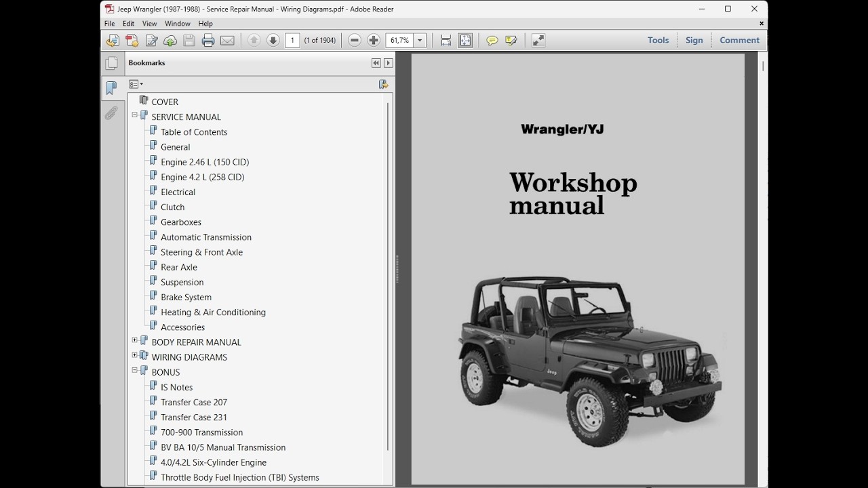Open the Window menu
Image resolution: width=868 pixels, height=488 pixels.
[178, 24]
